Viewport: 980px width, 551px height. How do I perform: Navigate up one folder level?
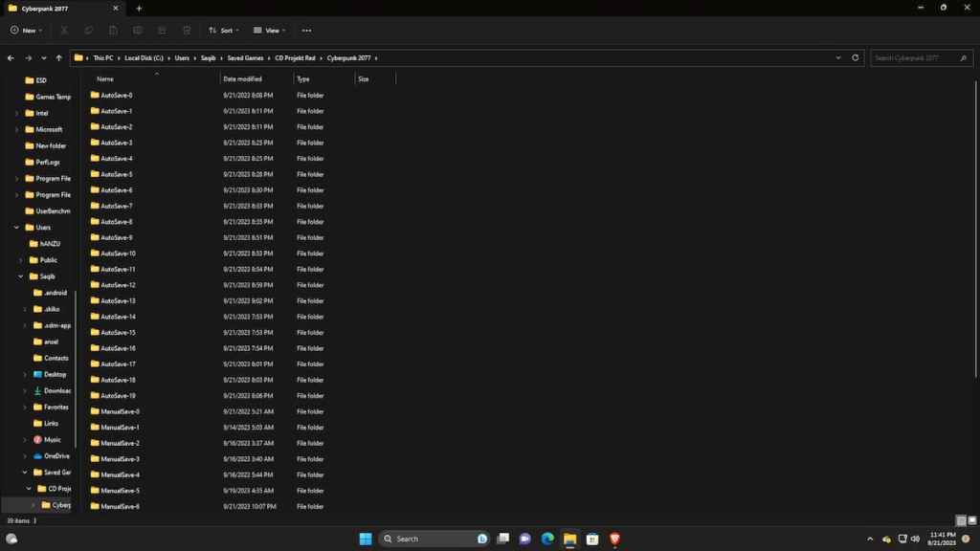[58, 57]
